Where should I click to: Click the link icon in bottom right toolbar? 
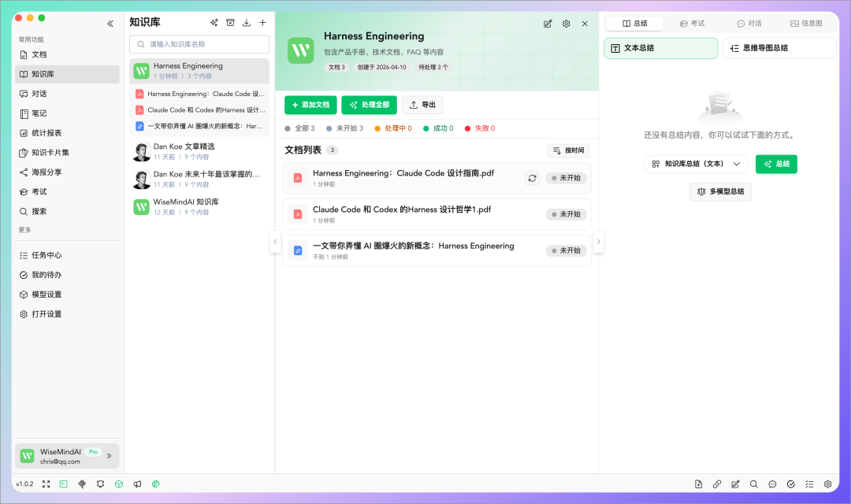[x=717, y=484]
